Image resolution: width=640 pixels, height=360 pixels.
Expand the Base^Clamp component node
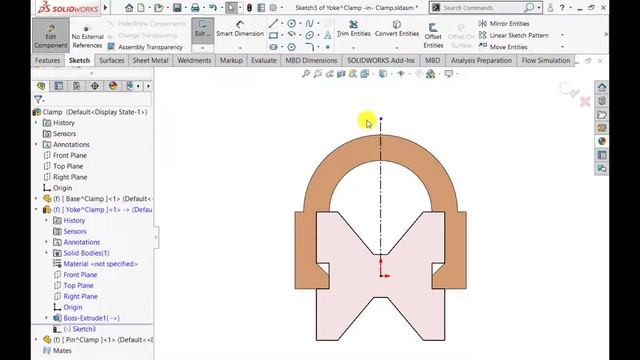tap(36, 199)
